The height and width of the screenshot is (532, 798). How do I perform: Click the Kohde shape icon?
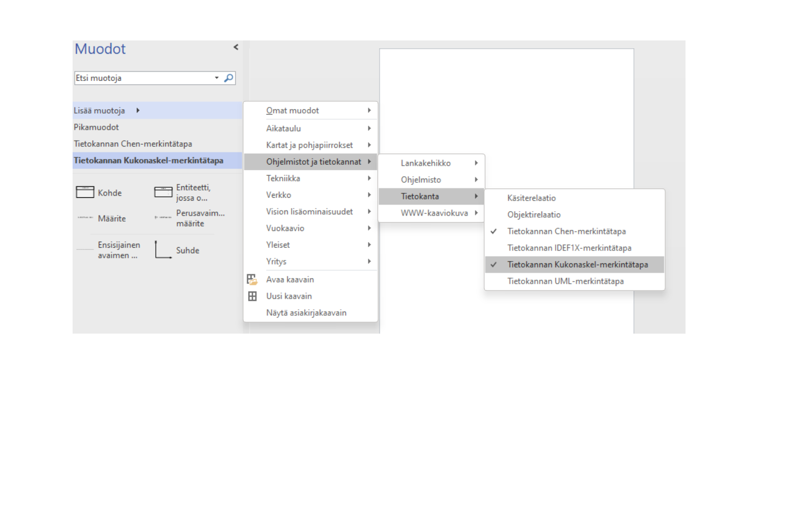coord(85,192)
